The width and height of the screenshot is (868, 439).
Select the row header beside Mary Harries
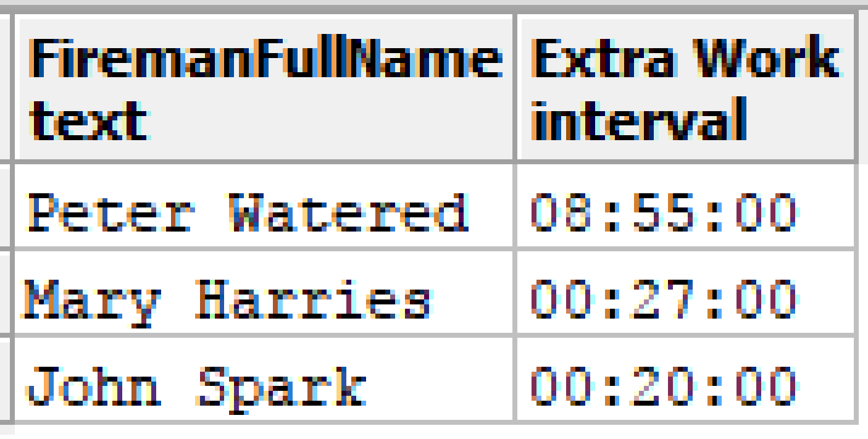click(6, 293)
